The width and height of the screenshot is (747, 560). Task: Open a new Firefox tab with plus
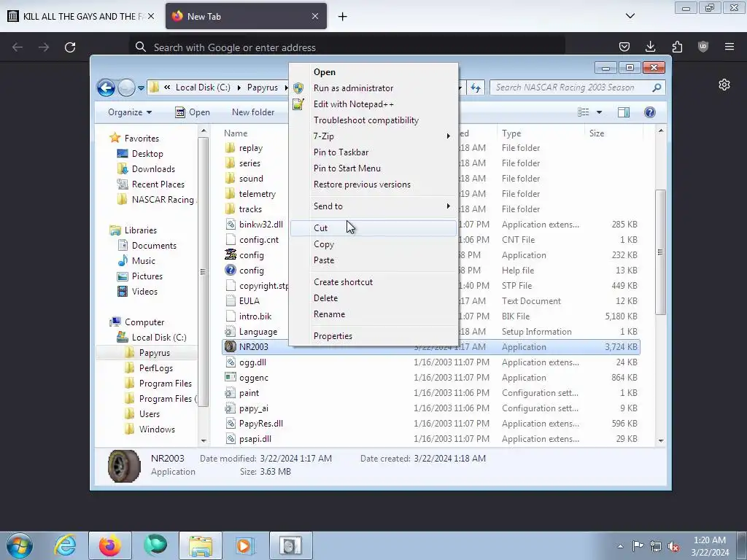343,17
